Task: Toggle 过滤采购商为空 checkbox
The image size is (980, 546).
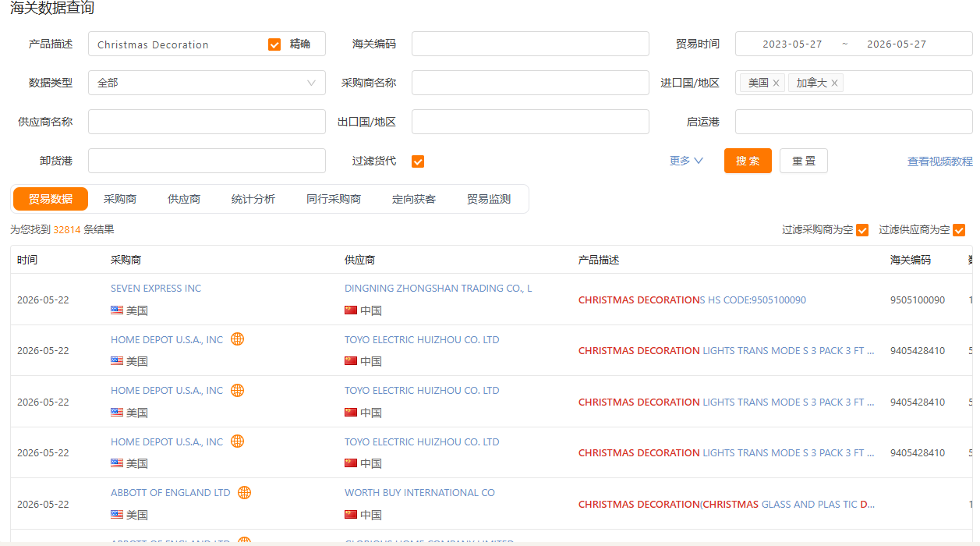Action: pos(862,230)
